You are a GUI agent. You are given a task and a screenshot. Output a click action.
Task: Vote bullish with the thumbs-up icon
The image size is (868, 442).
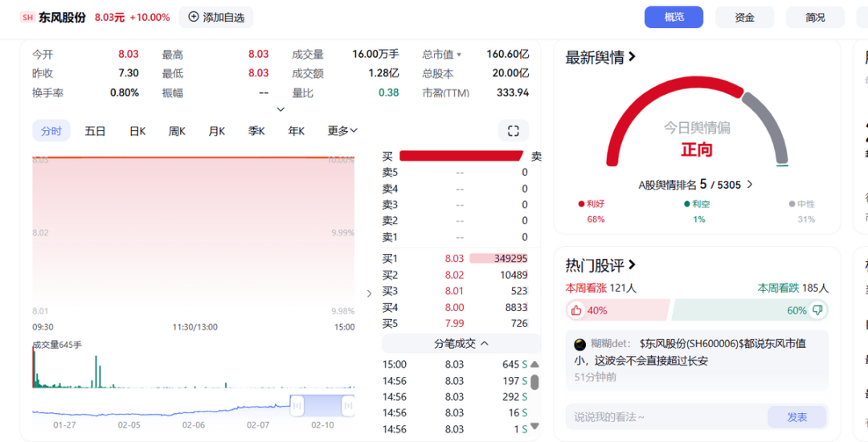click(576, 310)
